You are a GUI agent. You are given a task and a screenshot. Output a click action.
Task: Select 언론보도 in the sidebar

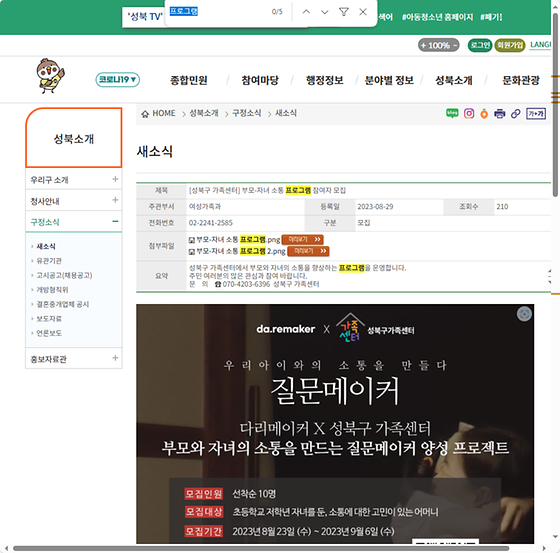click(x=49, y=333)
